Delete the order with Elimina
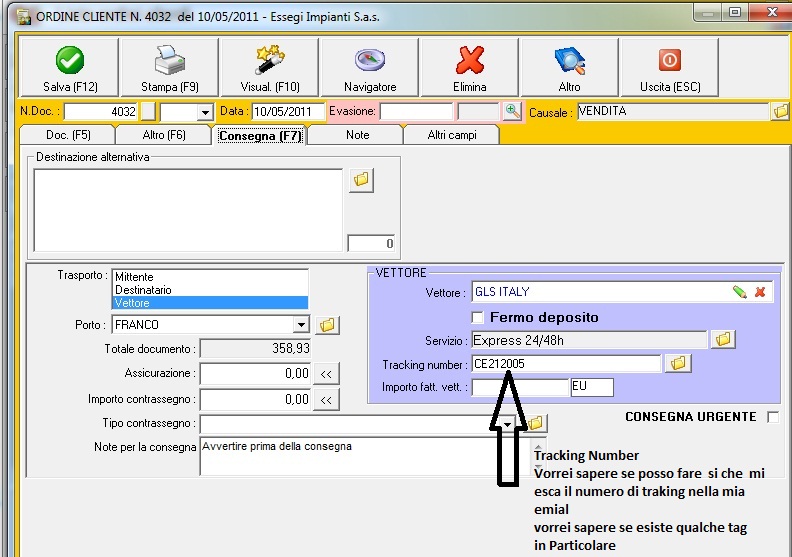The width and height of the screenshot is (792, 557). [x=470, y=68]
